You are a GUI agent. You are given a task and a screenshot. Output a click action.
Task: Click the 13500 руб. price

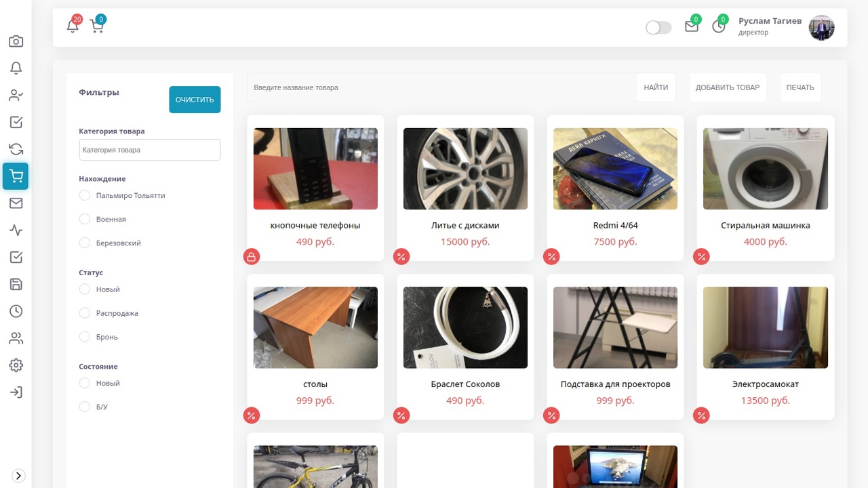point(766,401)
